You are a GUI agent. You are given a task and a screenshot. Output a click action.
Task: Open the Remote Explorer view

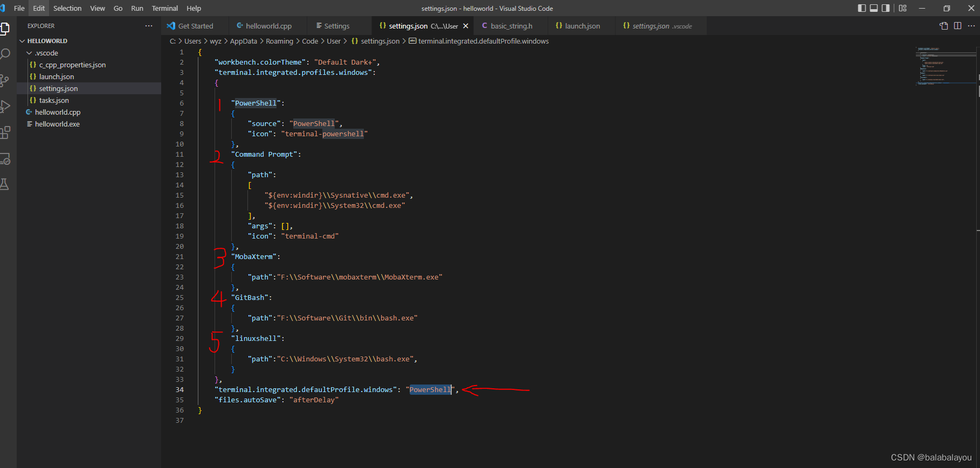[4, 159]
